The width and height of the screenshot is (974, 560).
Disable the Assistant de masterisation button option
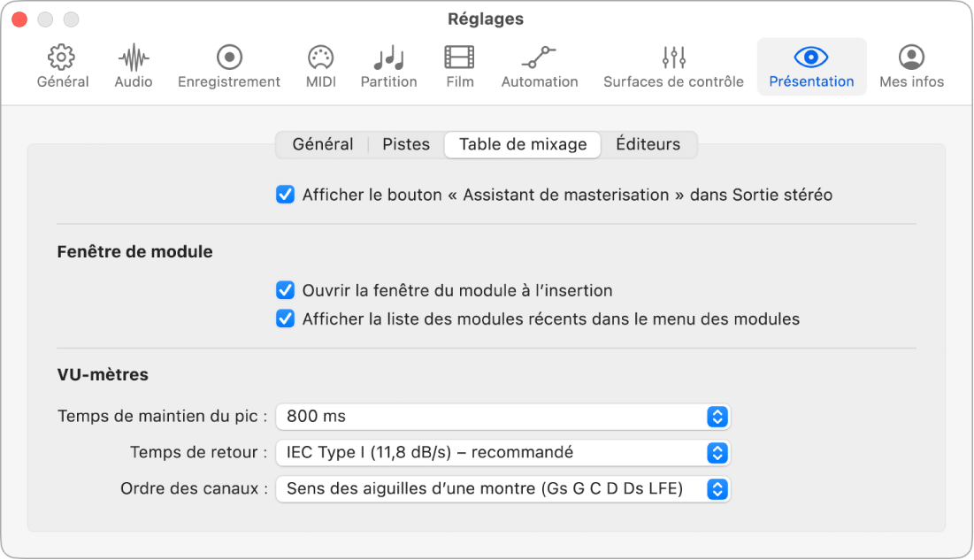[x=284, y=195]
